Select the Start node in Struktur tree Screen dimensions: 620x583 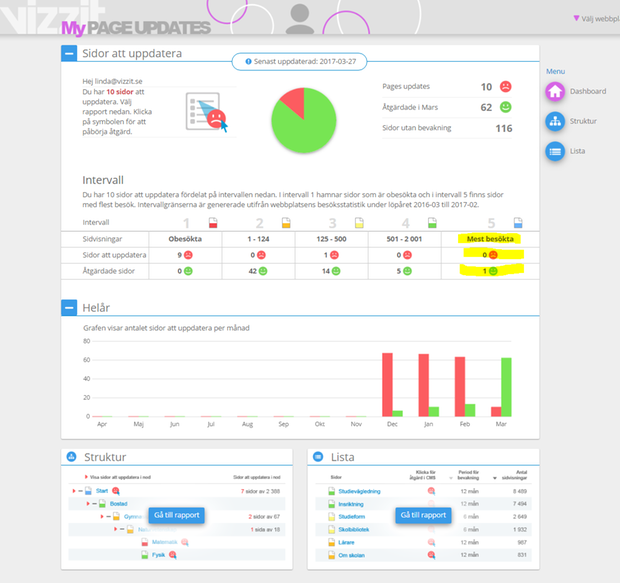(x=102, y=491)
